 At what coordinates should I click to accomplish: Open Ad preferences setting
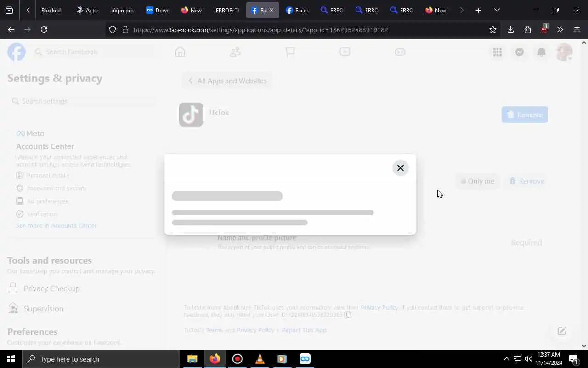pos(42,201)
